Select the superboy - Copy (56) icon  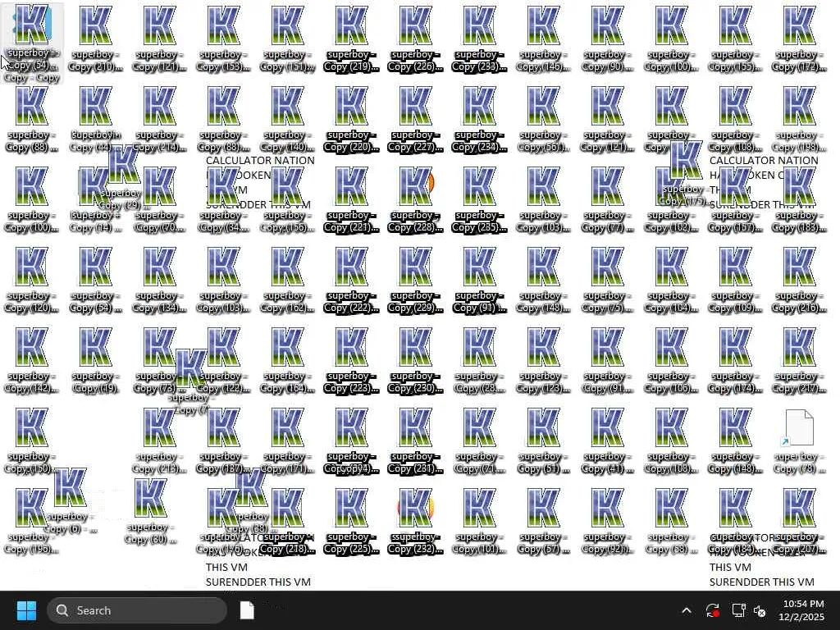pyautogui.click(x=543, y=119)
